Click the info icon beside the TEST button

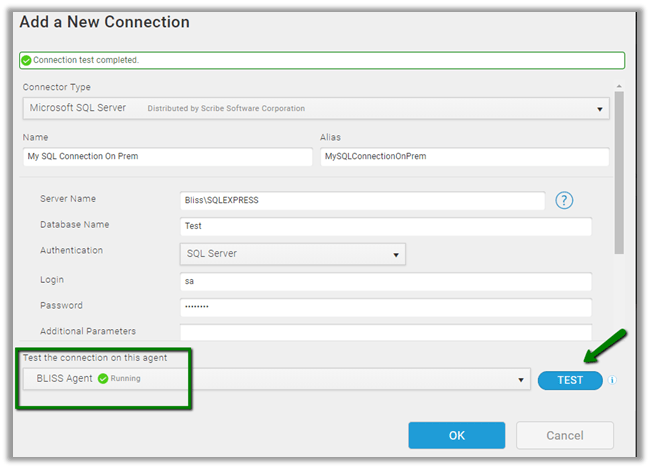point(612,380)
